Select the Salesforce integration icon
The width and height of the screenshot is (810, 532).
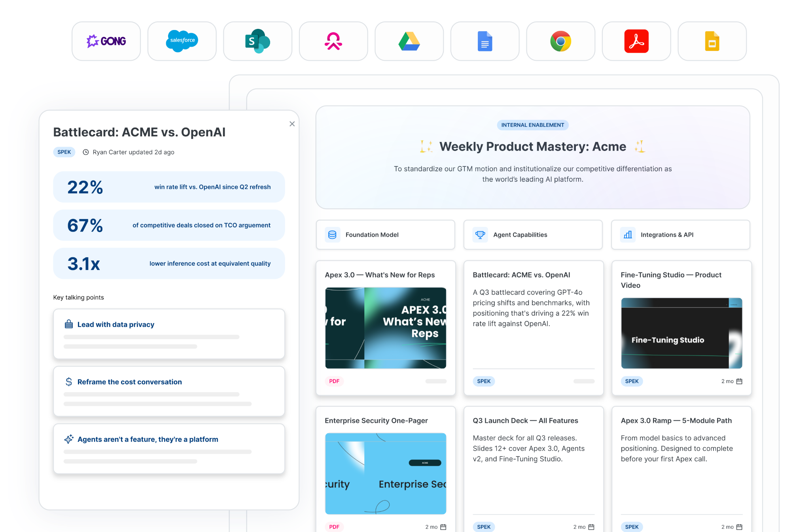[182, 41]
